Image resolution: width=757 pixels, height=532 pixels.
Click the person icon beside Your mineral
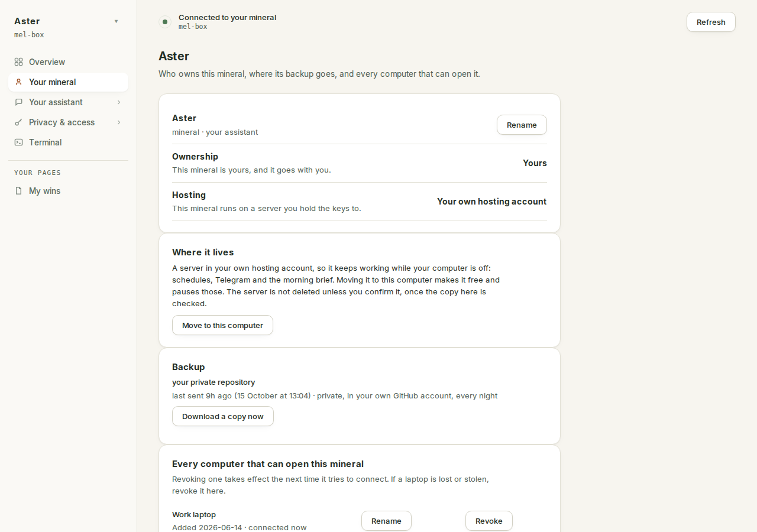pyautogui.click(x=18, y=82)
